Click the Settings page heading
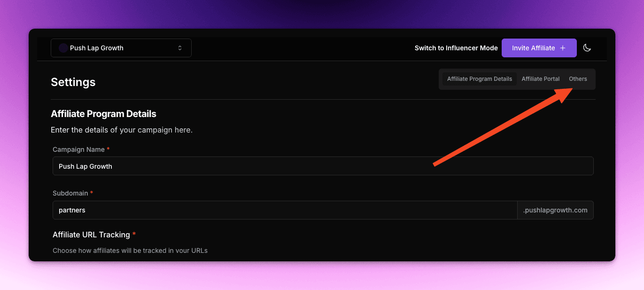This screenshot has width=644, height=290. [x=73, y=82]
